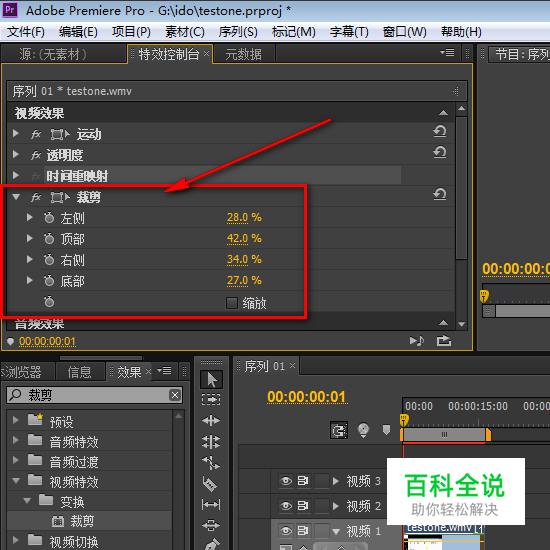Select the Ripple Edit tool
Image resolution: width=550 pixels, height=550 pixels.
coord(211,420)
